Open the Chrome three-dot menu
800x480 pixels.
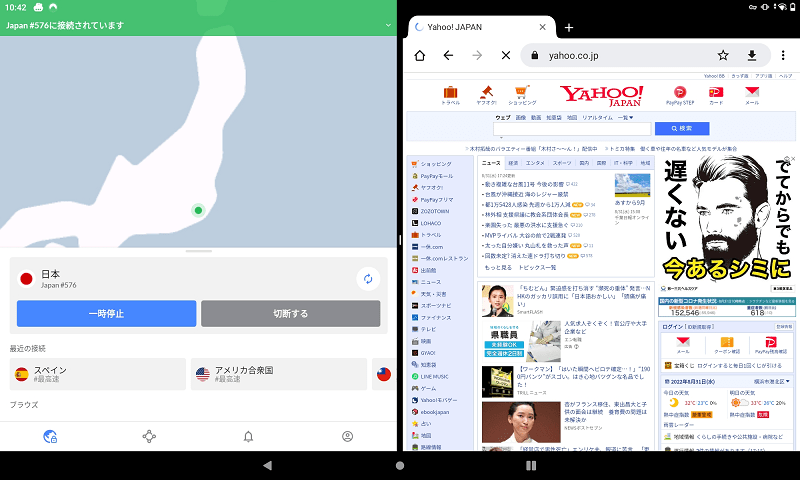tap(783, 55)
